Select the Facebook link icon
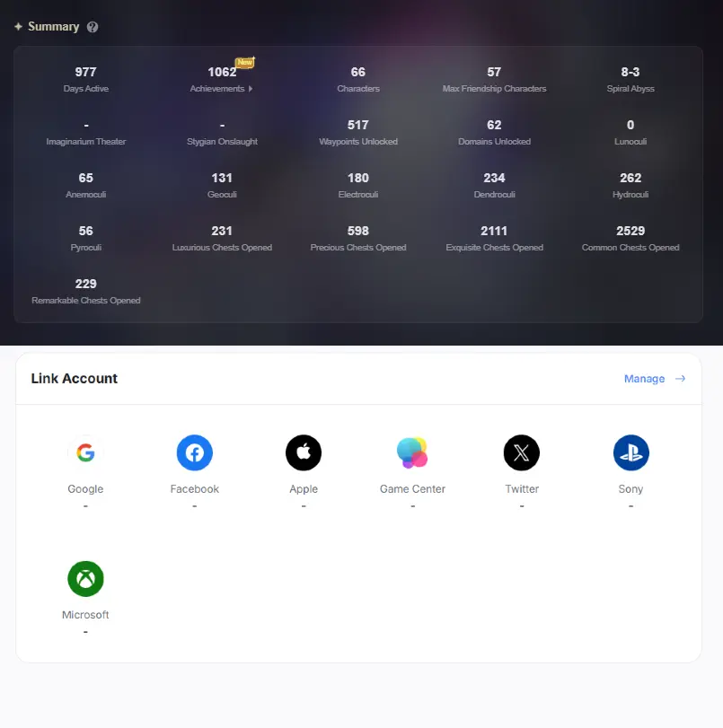Image resolution: width=723 pixels, height=728 pixels. [x=195, y=452]
